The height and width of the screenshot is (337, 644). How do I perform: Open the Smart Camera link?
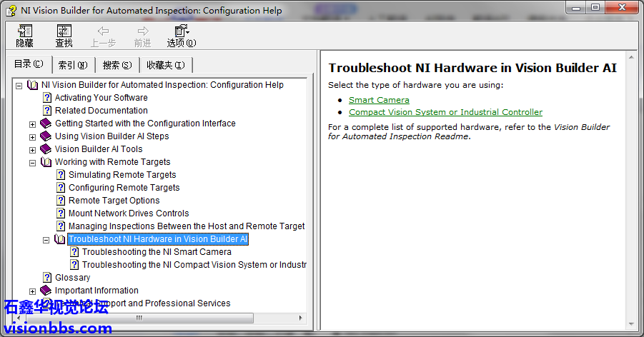379,100
